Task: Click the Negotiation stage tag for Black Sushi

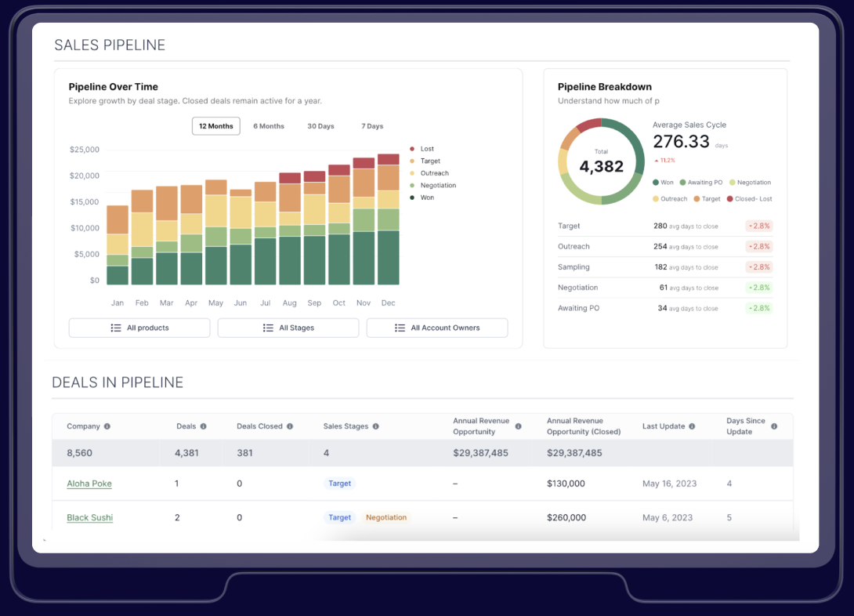Action: point(386,517)
